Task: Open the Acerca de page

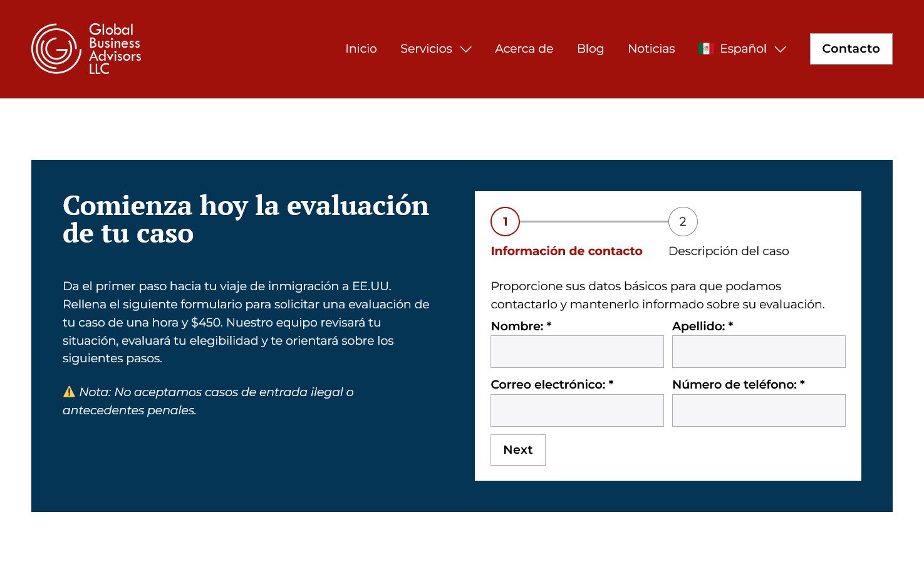Action: pyautogui.click(x=524, y=49)
